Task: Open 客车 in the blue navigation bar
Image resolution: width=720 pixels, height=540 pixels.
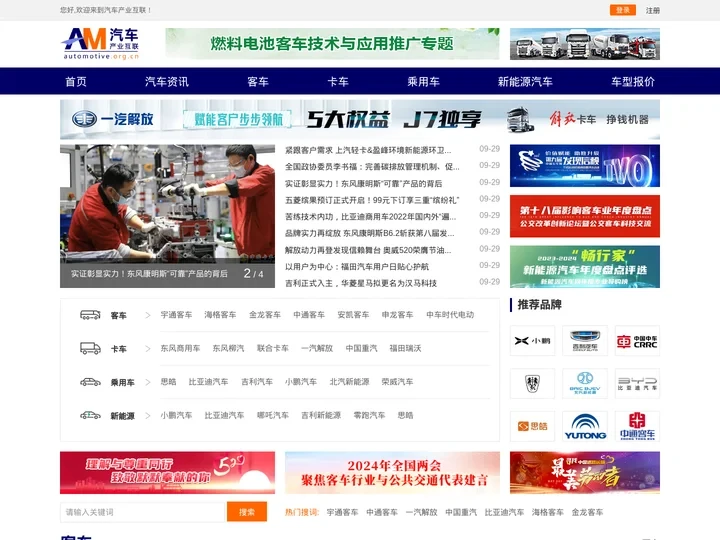Action: click(258, 82)
